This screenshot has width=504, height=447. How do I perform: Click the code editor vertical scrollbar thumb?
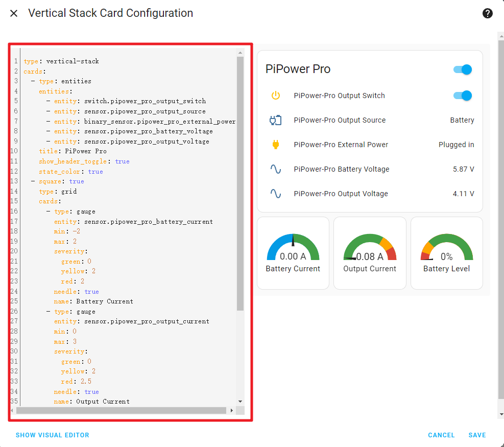(240, 183)
